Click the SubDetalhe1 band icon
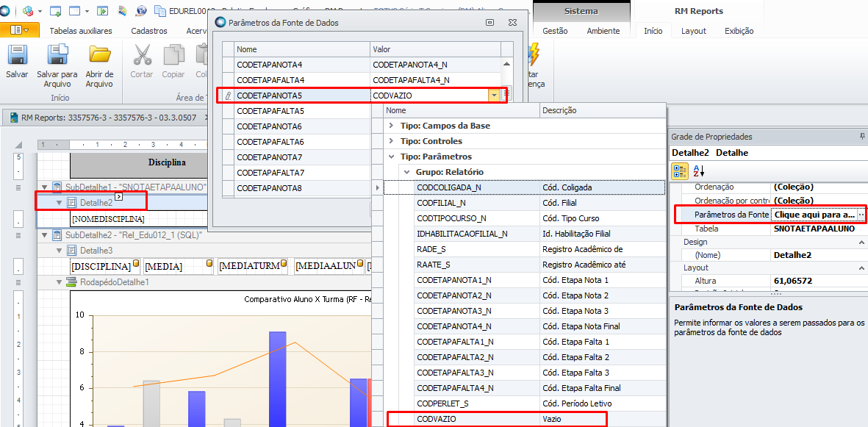 [x=57, y=187]
